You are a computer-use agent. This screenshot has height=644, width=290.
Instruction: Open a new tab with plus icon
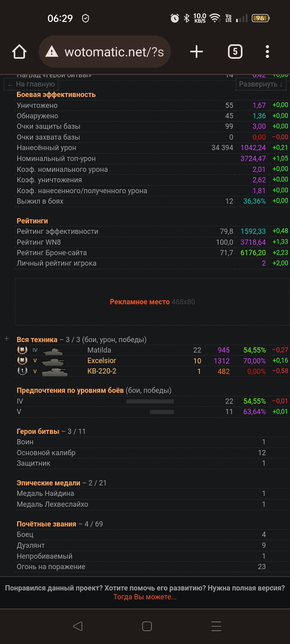(196, 52)
